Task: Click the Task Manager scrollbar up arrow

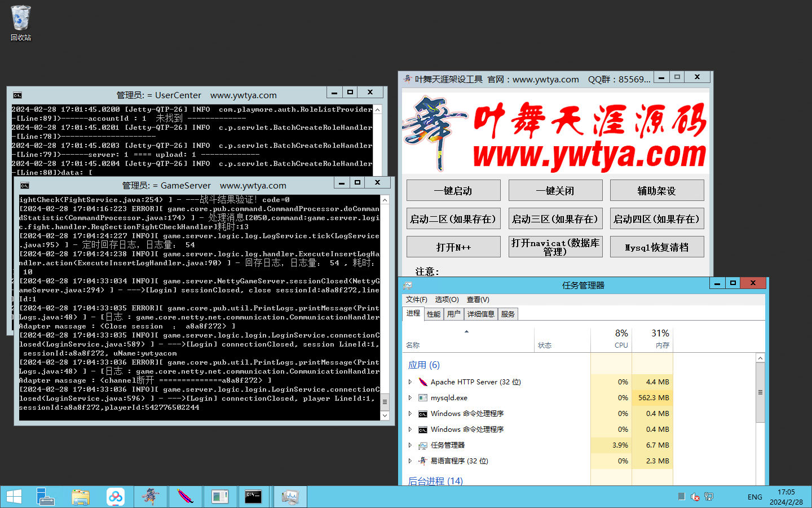Action: pyautogui.click(x=760, y=358)
